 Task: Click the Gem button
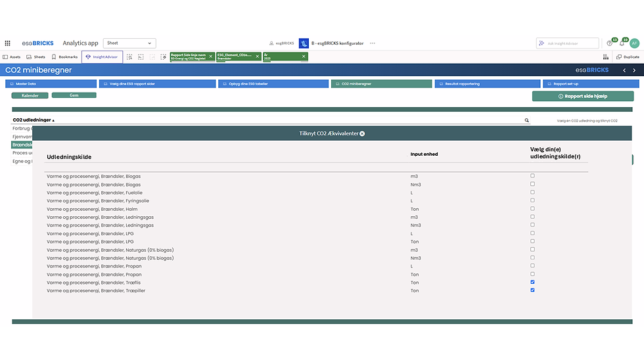point(74,95)
